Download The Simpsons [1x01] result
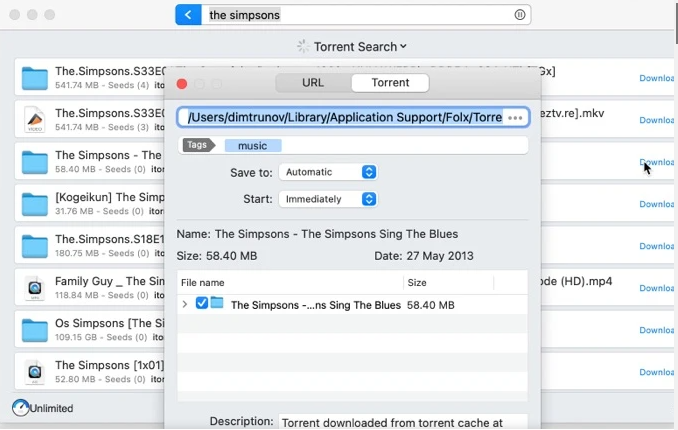This screenshot has height=430, width=678. click(656, 372)
